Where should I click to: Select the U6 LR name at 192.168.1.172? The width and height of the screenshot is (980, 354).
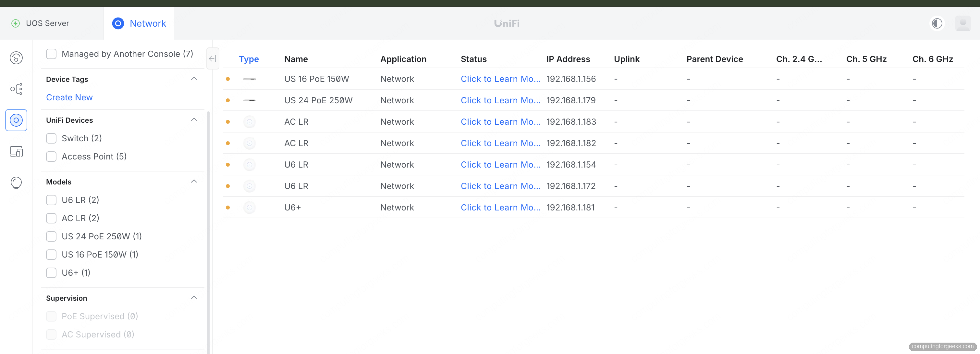(x=296, y=186)
